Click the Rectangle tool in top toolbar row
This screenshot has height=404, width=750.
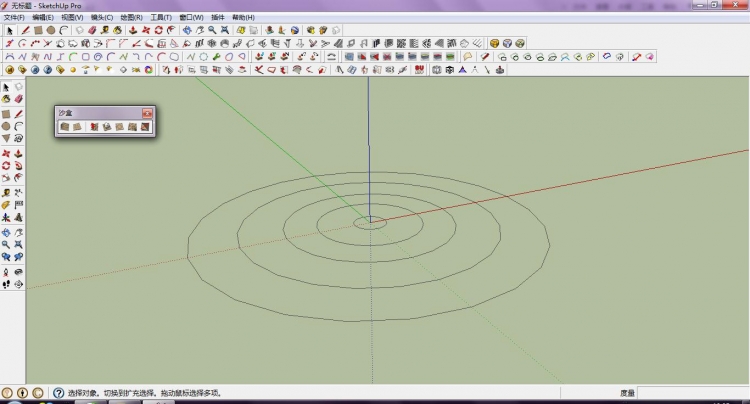point(38,30)
